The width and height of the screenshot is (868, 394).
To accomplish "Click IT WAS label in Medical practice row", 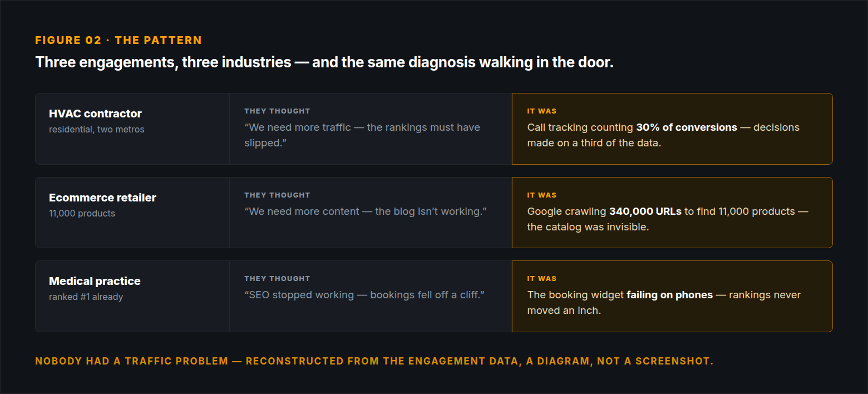I will 542,279.
